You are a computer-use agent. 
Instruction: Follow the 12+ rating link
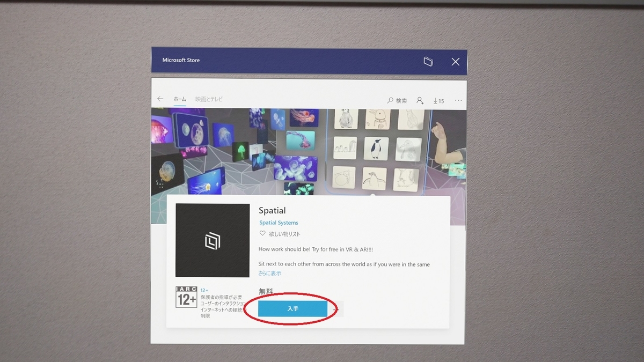click(204, 290)
